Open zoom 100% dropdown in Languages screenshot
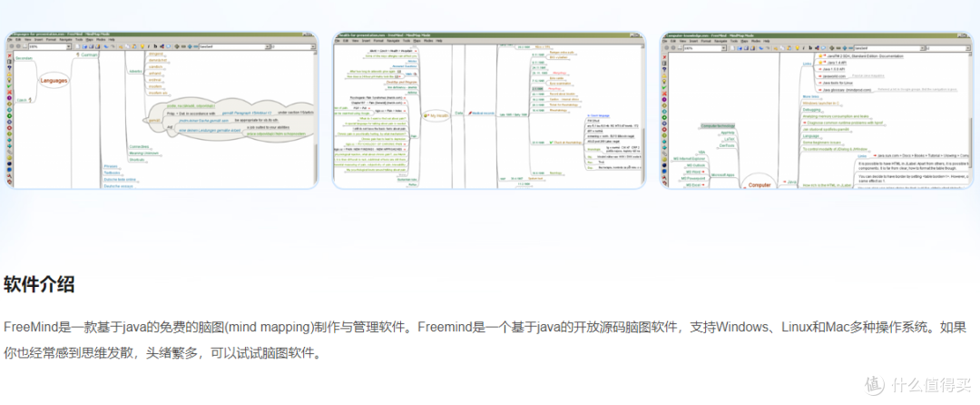 (x=49, y=46)
